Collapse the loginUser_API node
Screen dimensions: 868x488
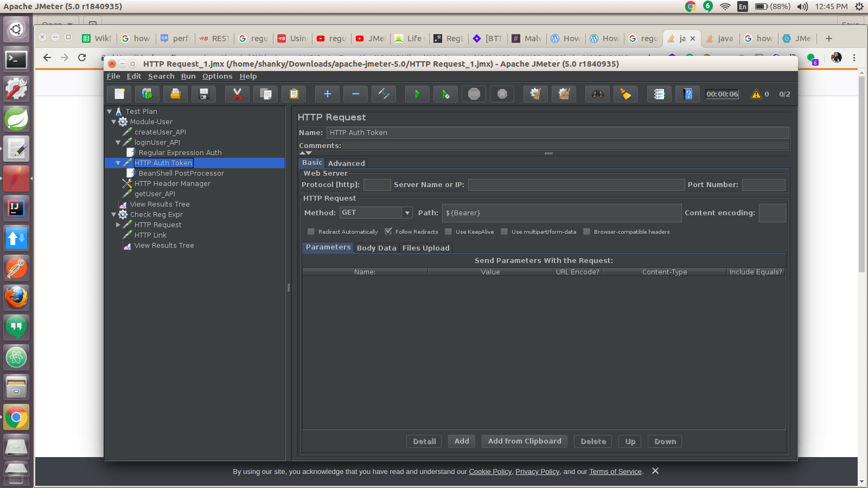tap(118, 143)
